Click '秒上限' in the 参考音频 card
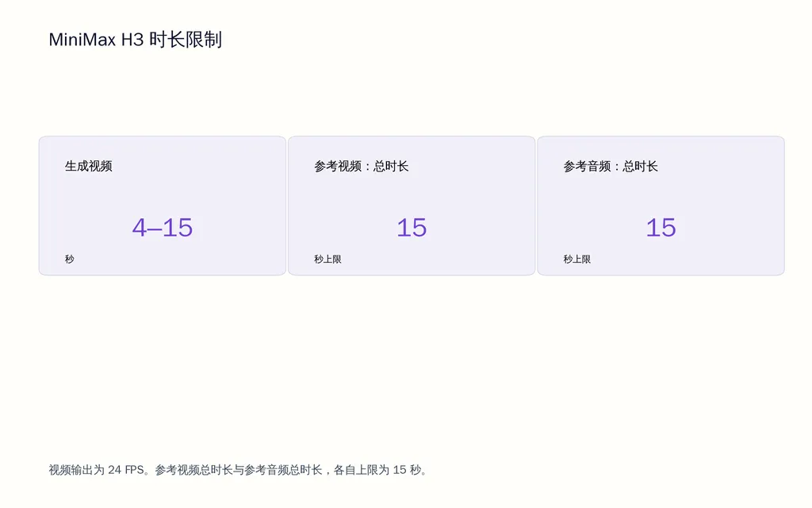Viewport: 812px width, 508px height. point(577,259)
